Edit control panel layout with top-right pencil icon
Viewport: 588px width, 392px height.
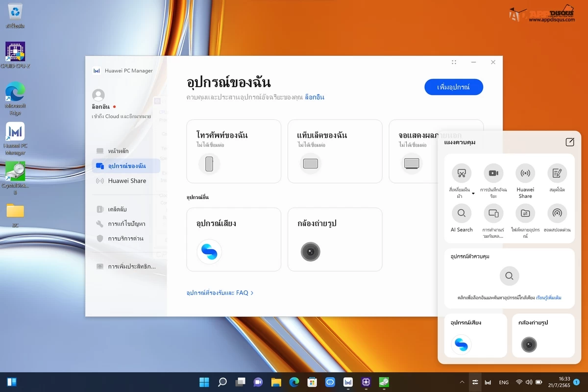coord(570,142)
